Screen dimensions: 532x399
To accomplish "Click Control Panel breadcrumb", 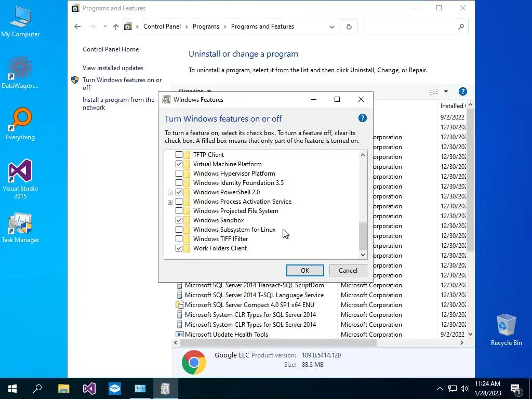I will coord(162,26).
